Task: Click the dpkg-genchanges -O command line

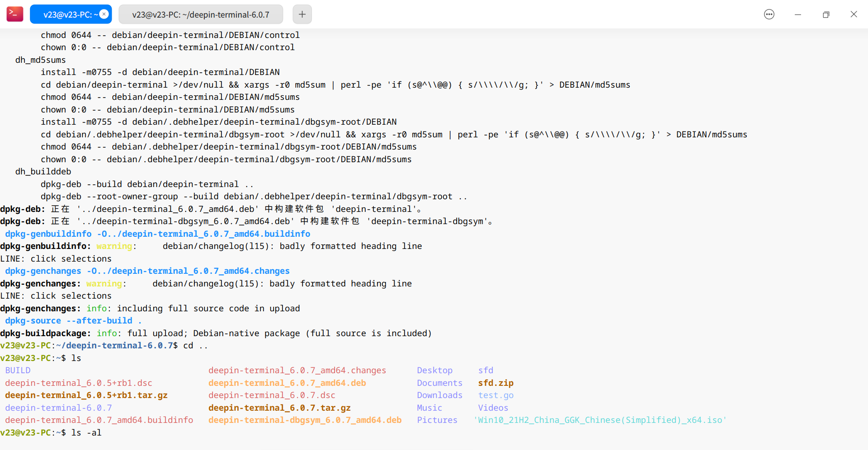Action: (x=147, y=271)
